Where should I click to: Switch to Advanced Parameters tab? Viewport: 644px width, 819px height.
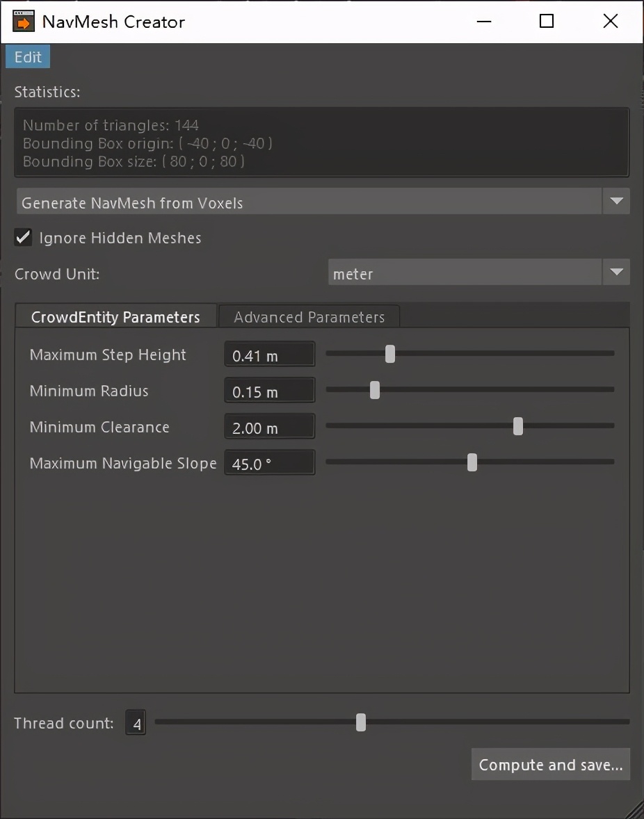(309, 317)
